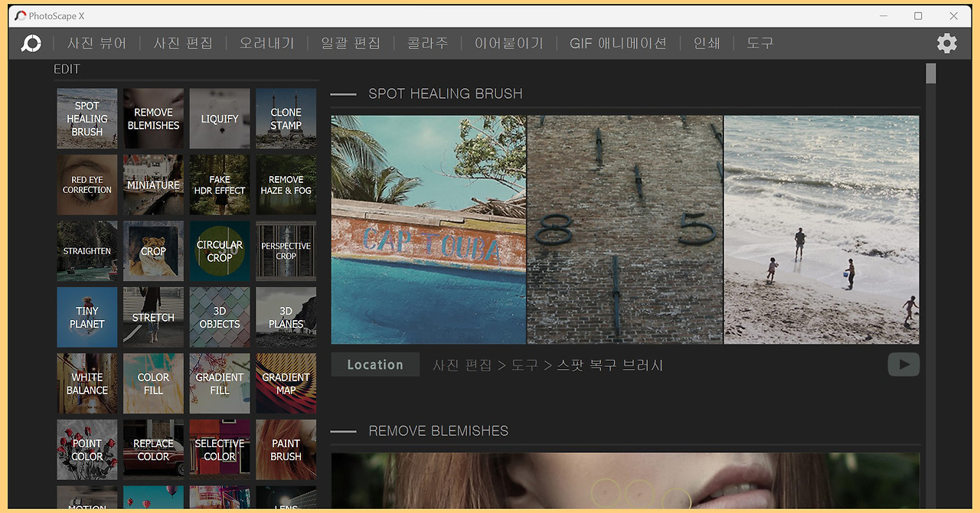Choose the Perspective Crop tile
This screenshot has height=513, width=980.
click(286, 251)
